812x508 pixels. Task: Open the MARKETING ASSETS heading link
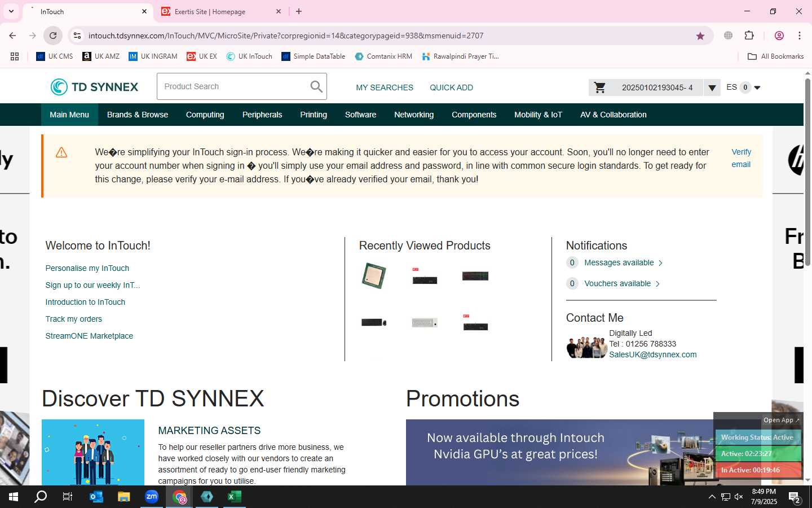coord(209,431)
